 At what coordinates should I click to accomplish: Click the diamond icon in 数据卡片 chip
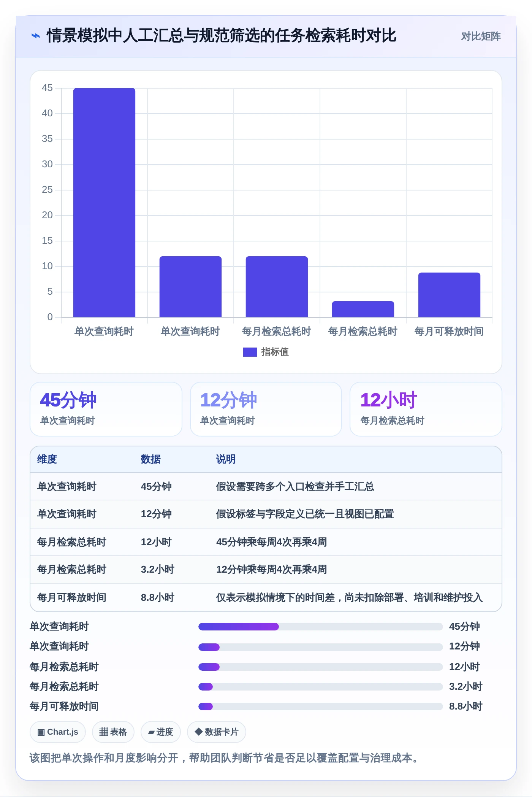(x=198, y=732)
